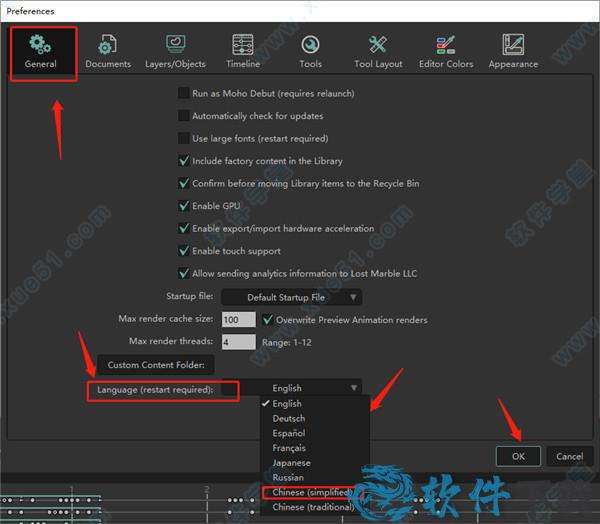Uncheck Overwrite Preview Animation renders
This screenshot has height=524, width=600.
click(268, 320)
